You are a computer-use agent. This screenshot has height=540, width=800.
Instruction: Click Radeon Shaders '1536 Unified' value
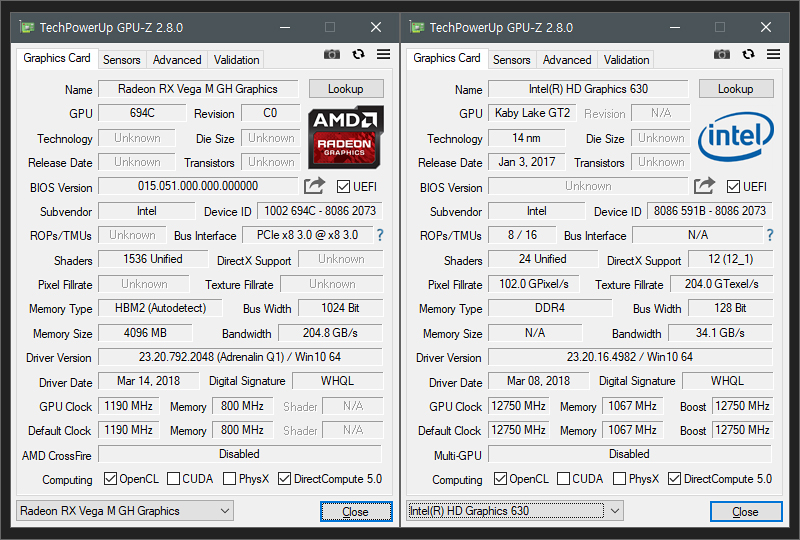pos(153,259)
